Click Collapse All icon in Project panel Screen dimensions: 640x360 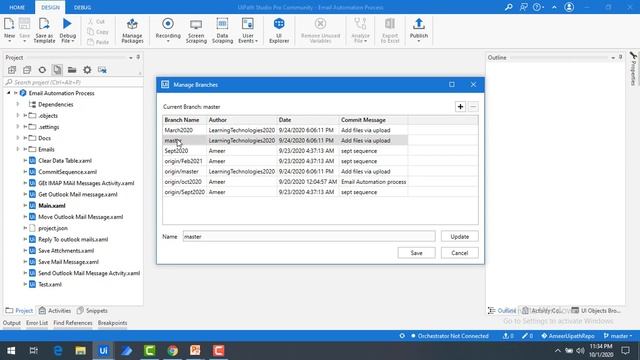click(27, 70)
